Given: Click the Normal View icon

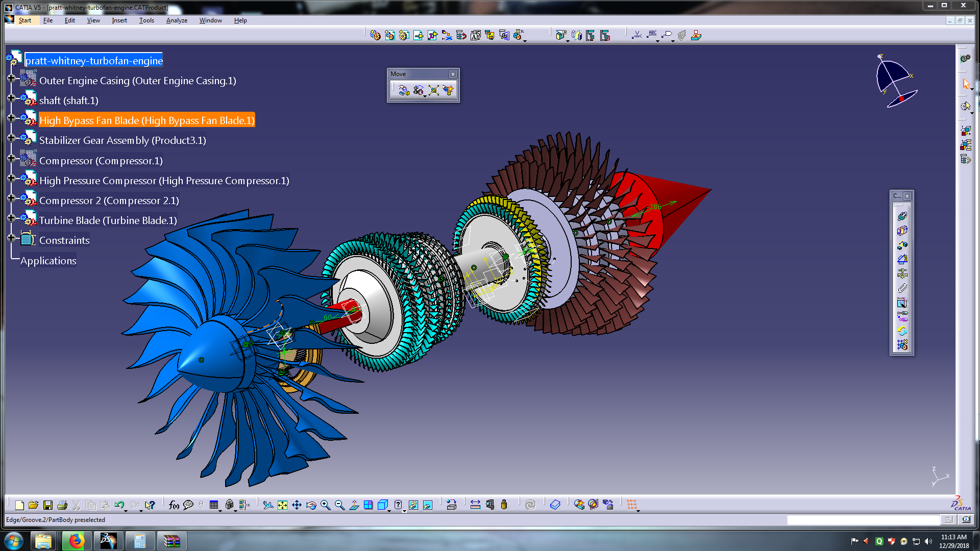Looking at the screenshot, I should tap(354, 505).
